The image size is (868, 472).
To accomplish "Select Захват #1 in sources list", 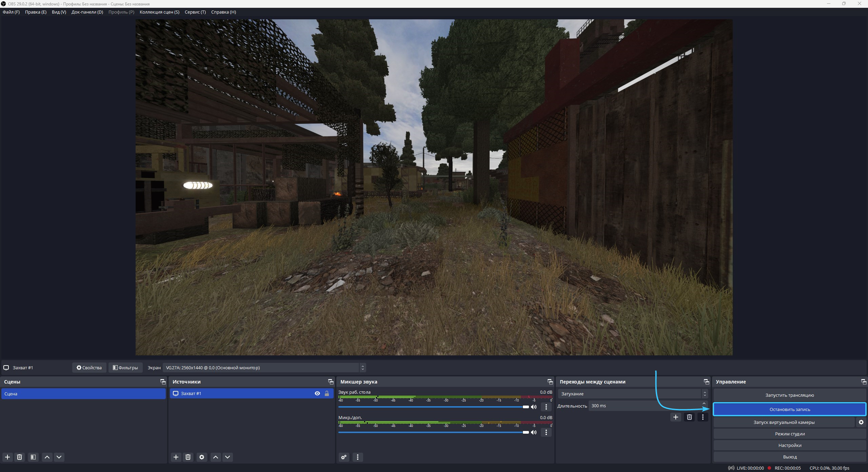I will tap(252, 393).
